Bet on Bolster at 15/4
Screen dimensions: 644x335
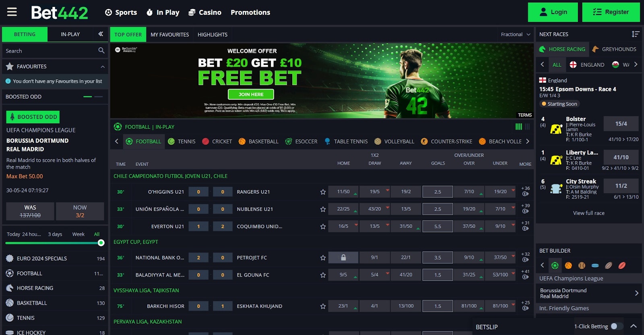[x=621, y=124]
